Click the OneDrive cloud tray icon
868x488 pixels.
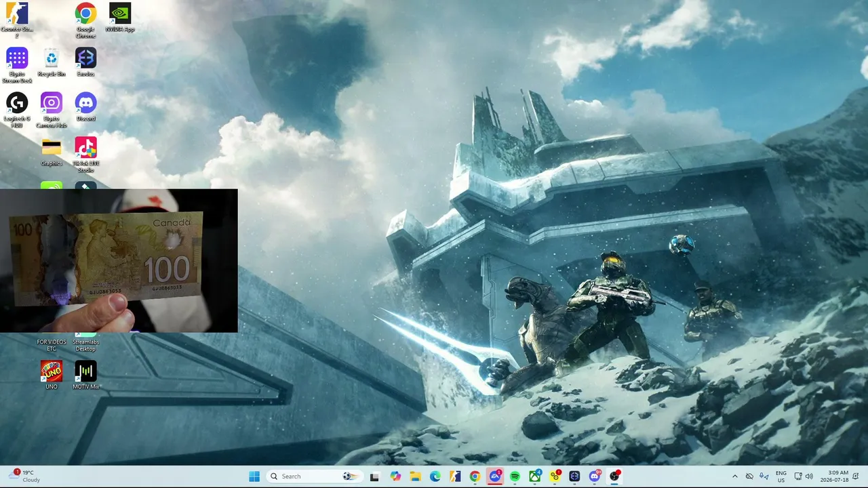pos(749,476)
